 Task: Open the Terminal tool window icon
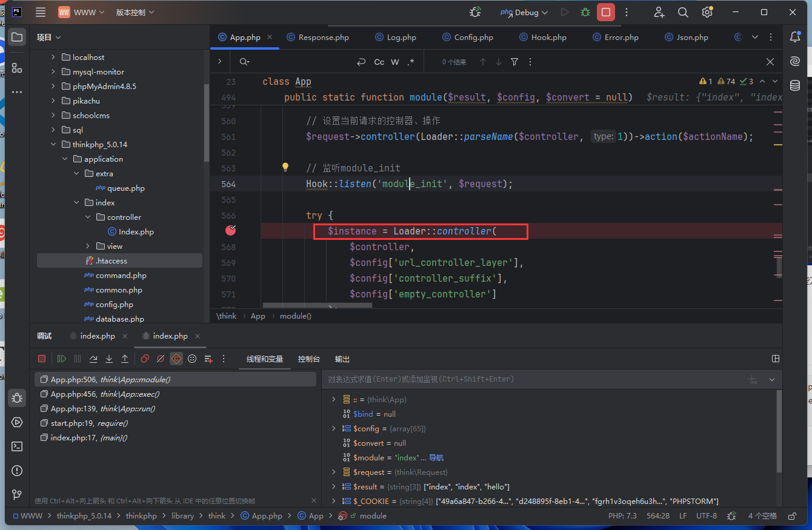click(x=17, y=446)
